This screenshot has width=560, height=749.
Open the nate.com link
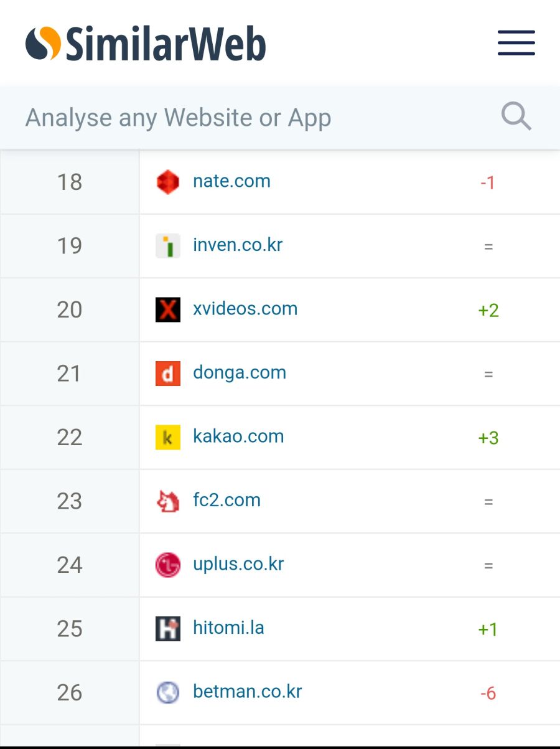(231, 181)
